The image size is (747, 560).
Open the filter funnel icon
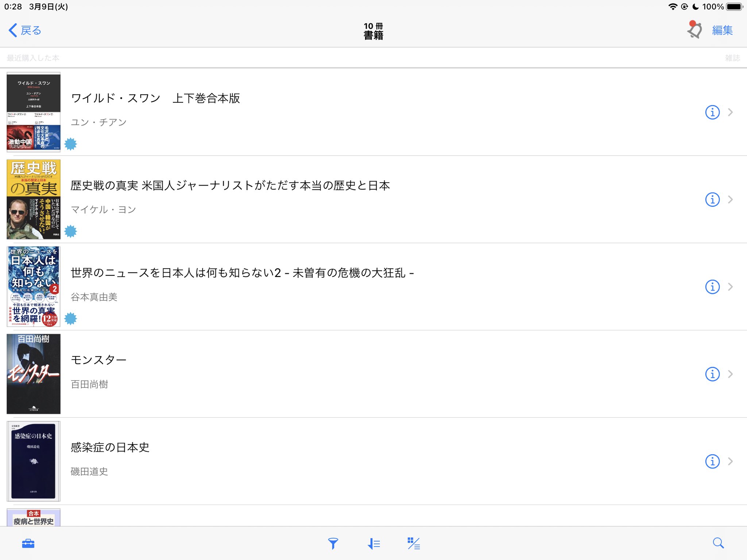tap(333, 544)
